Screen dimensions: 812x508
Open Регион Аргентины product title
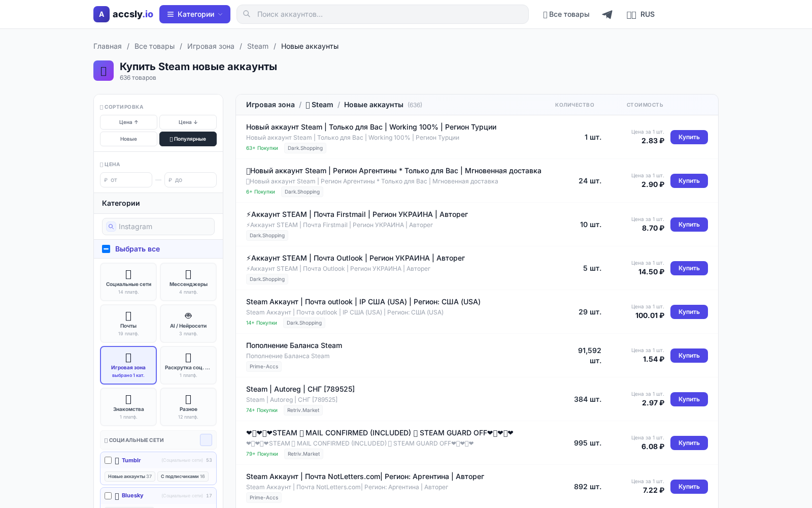[394, 171]
